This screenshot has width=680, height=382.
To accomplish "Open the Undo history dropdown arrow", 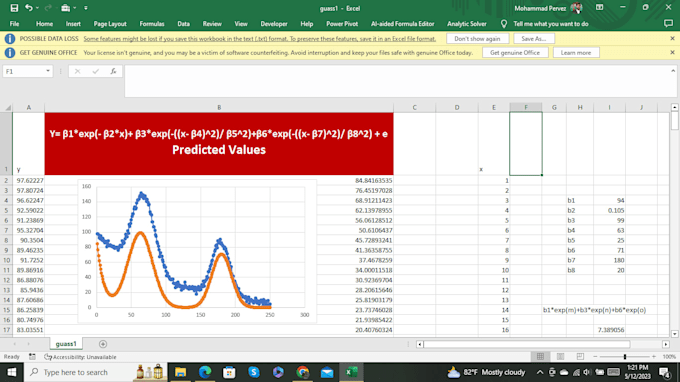I will (37, 8).
